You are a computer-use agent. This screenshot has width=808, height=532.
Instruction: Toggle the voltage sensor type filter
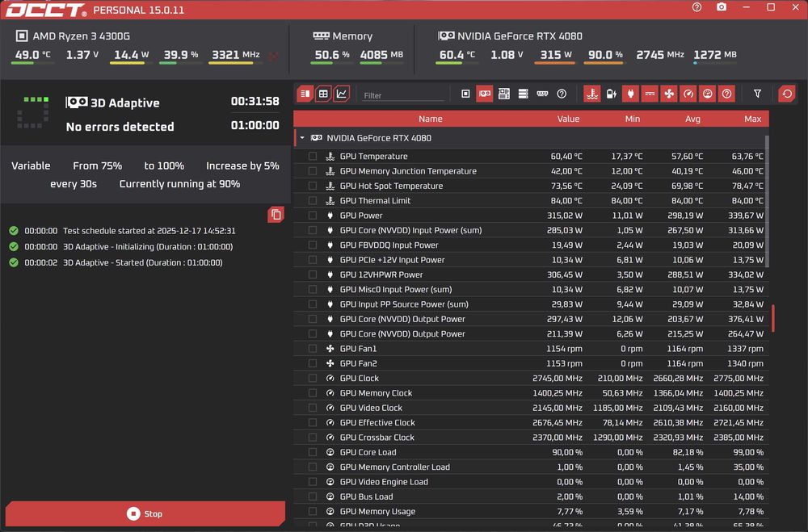[650, 94]
